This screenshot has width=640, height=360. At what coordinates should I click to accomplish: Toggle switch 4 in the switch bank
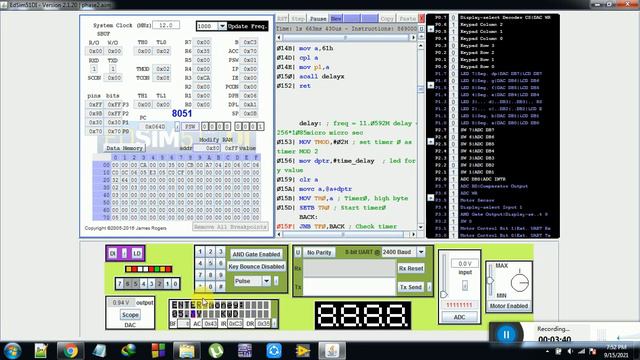pos(143,283)
